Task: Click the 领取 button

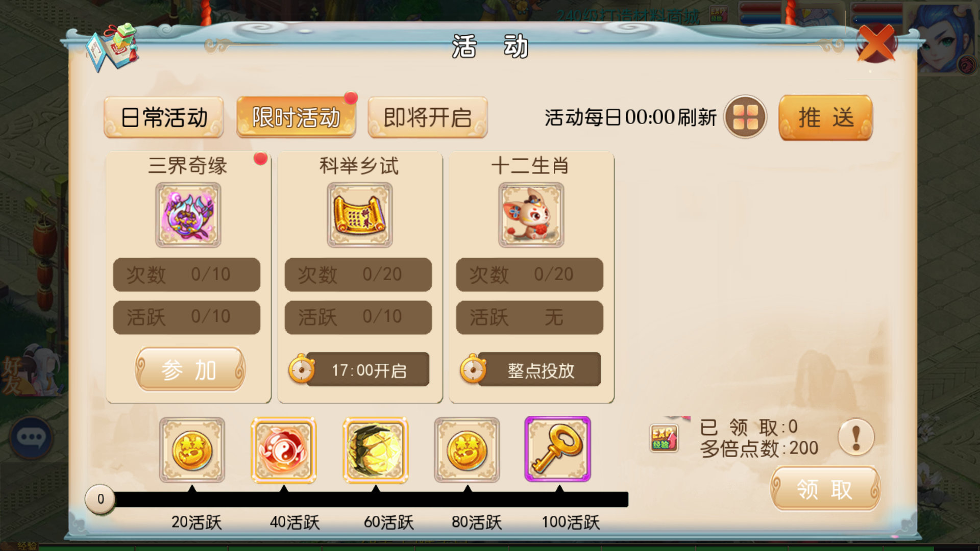Action: [x=825, y=489]
